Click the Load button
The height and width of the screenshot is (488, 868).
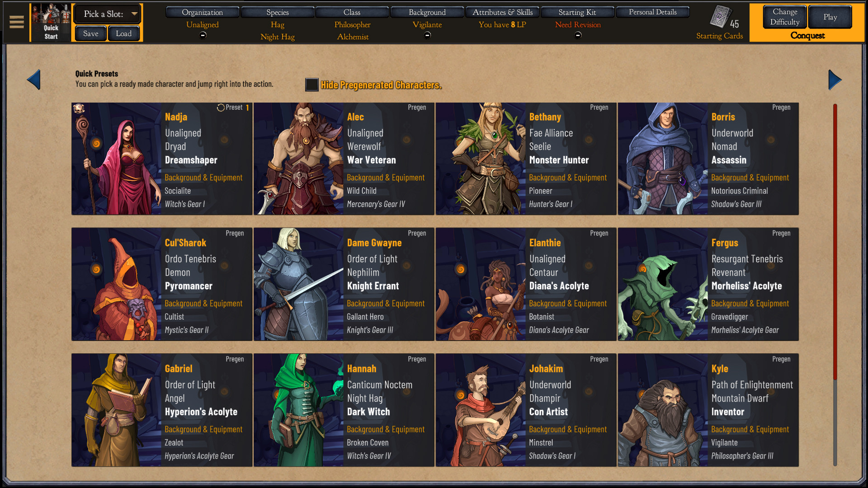(x=123, y=33)
